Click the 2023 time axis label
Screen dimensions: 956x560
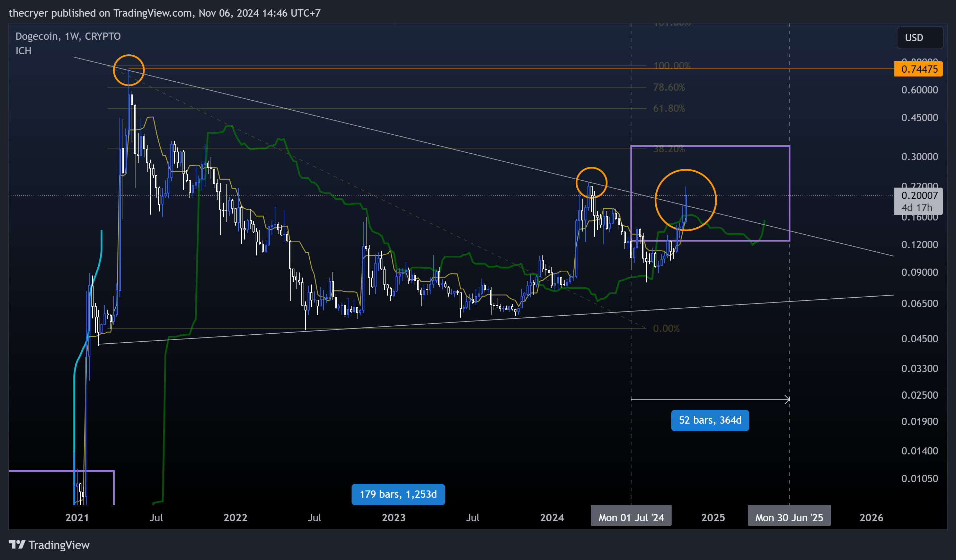pyautogui.click(x=393, y=517)
